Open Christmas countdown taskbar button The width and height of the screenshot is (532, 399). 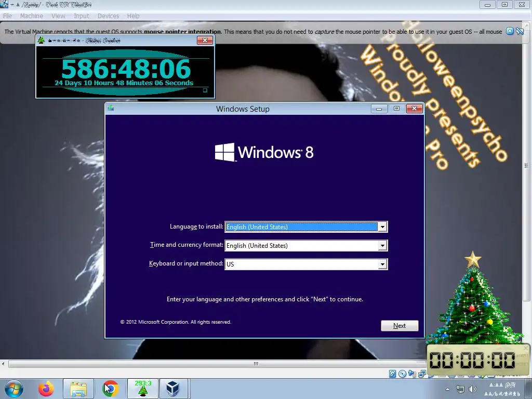[x=142, y=389]
